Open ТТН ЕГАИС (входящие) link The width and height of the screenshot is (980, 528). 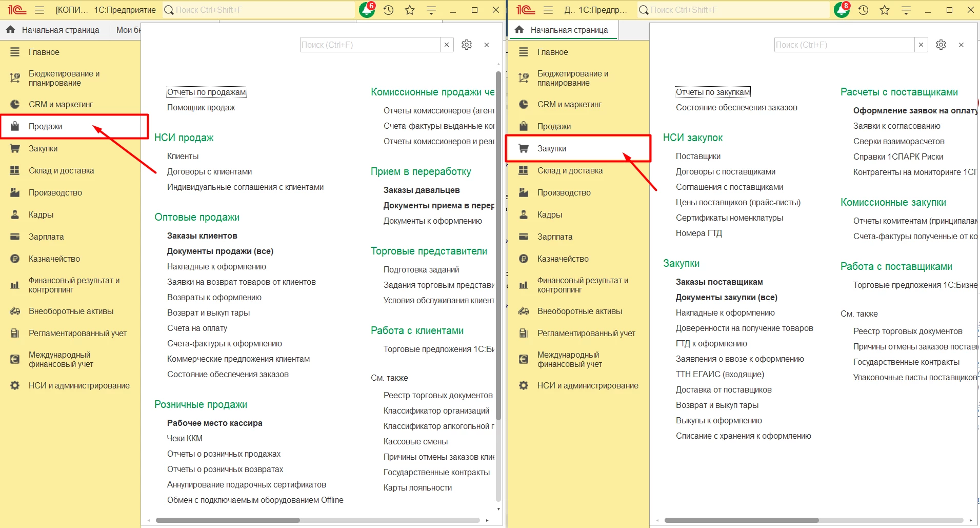click(x=719, y=374)
